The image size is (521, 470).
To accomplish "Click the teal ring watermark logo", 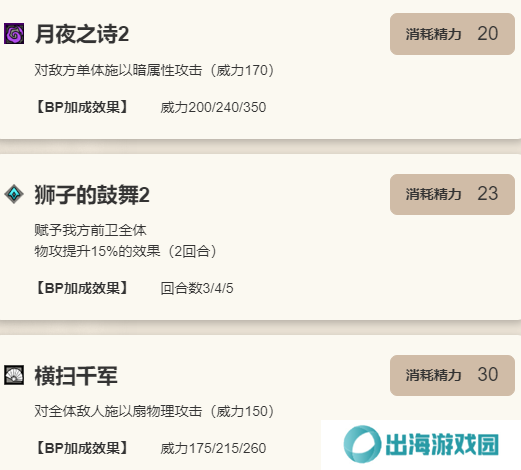I will pyautogui.click(x=362, y=444).
